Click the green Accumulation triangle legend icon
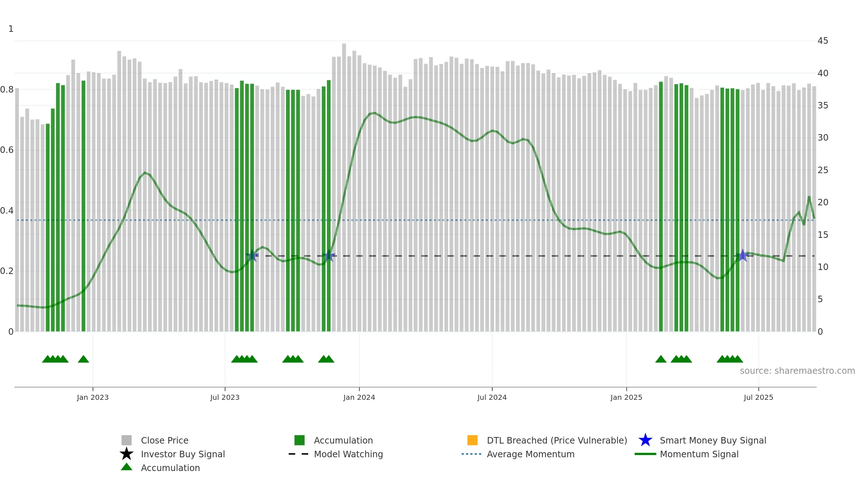This screenshot has width=868, height=488. [127, 467]
